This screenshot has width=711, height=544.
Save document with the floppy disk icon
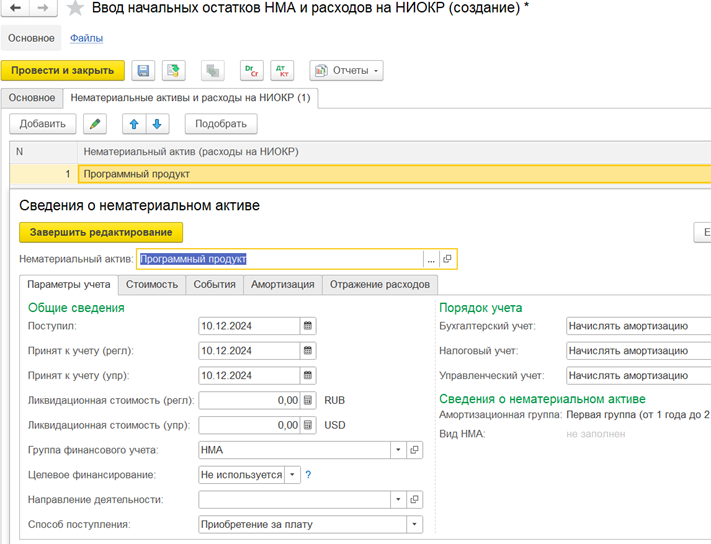coord(143,71)
